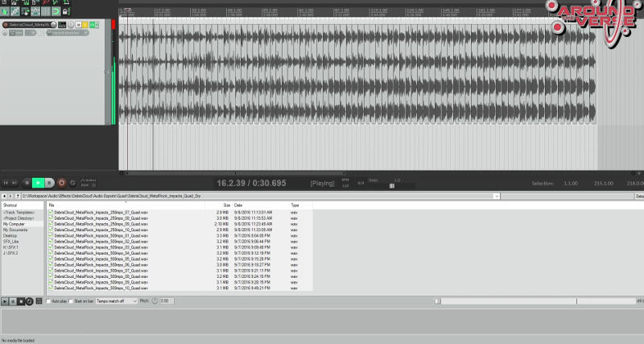Pause preview in Media Explorer
This screenshot has height=344, width=644.
13,301
